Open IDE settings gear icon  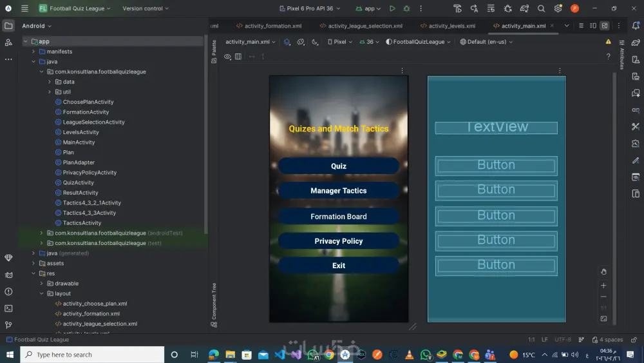558,8
